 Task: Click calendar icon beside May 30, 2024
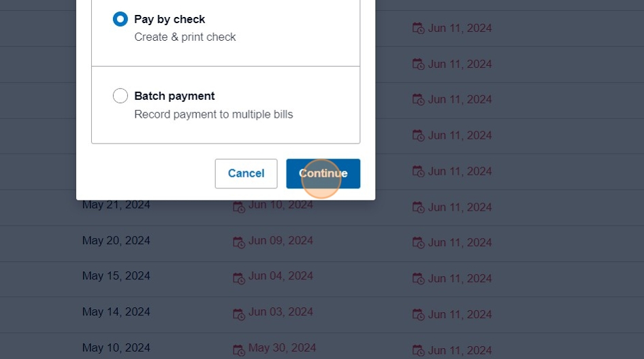click(x=239, y=349)
